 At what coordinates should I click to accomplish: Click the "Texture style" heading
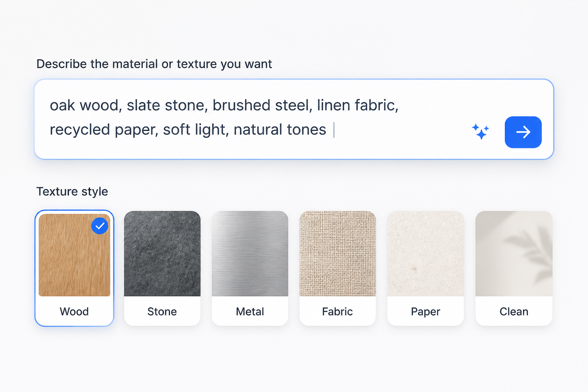(72, 191)
